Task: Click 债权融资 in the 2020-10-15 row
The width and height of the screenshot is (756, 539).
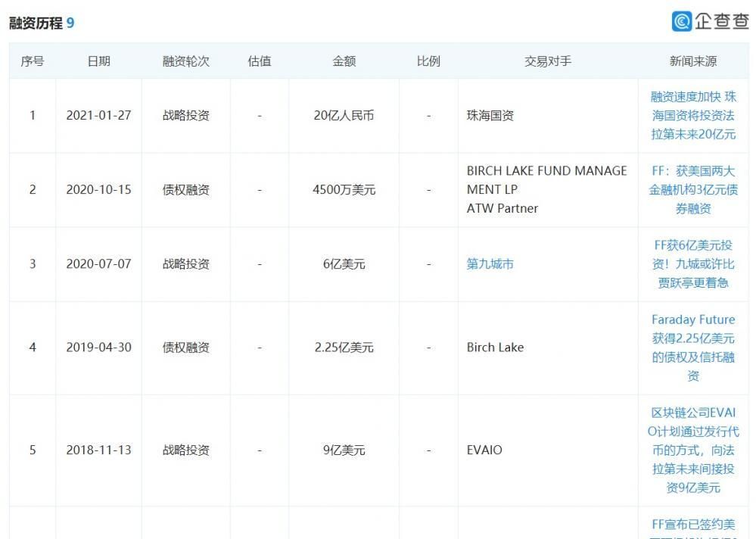Action: pyautogui.click(x=186, y=189)
